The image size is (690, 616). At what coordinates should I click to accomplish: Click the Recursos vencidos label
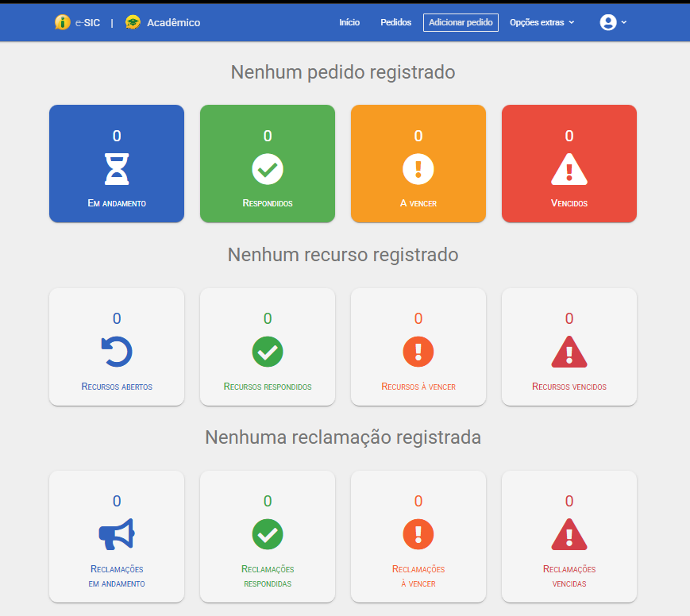[569, 387]
